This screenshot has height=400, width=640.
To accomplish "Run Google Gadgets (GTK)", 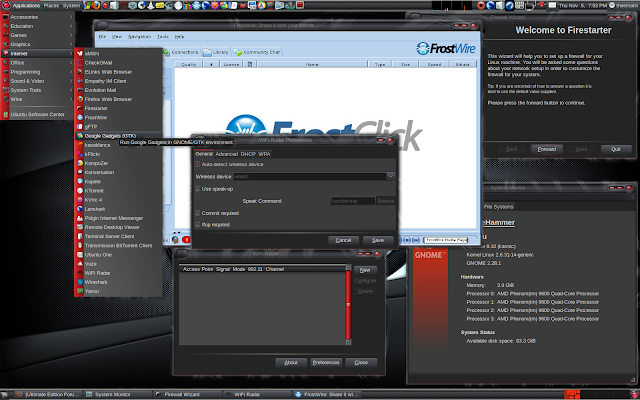I will click(x=118, y=136).
